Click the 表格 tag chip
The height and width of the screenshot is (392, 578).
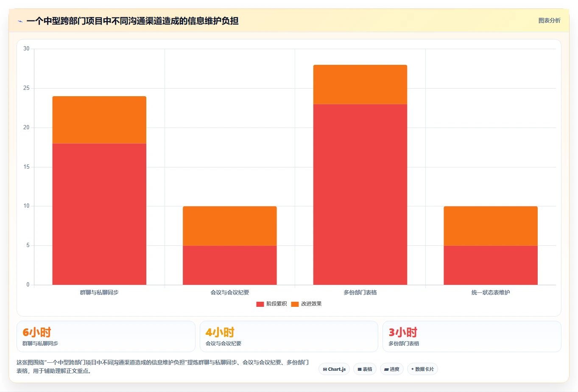point(365,369)
